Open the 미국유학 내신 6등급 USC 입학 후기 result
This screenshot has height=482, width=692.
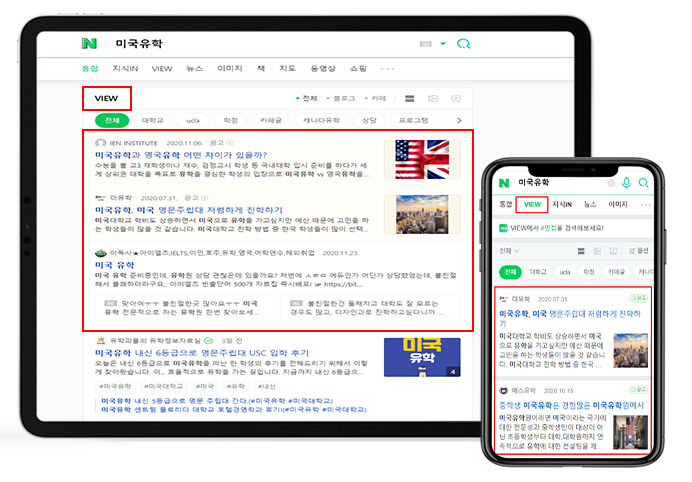point(202,353)
